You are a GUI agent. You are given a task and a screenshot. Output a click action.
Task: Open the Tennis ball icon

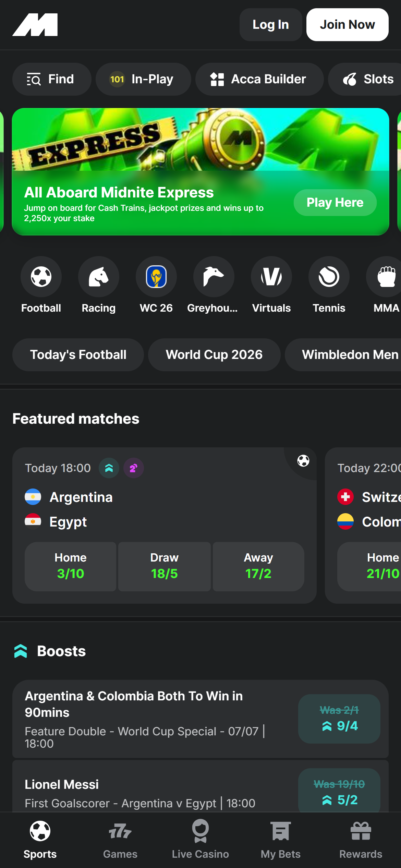pyautogui.click(x=329, y=276)
